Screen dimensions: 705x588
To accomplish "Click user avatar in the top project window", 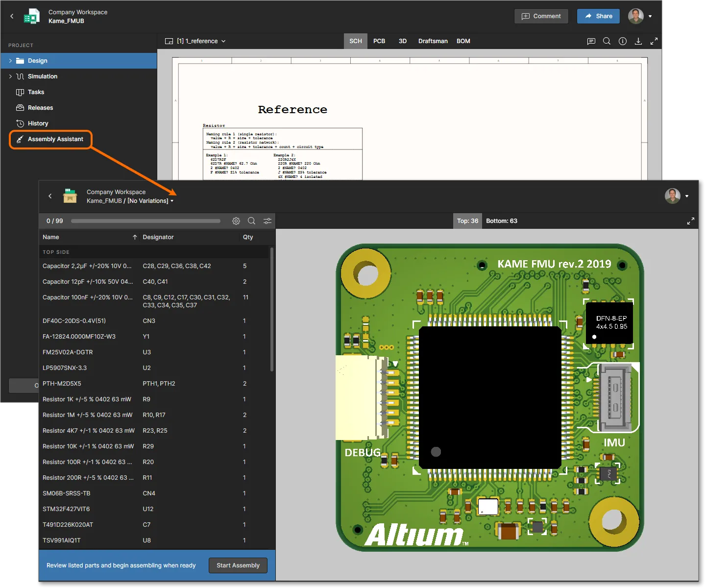I will (636, 16).
